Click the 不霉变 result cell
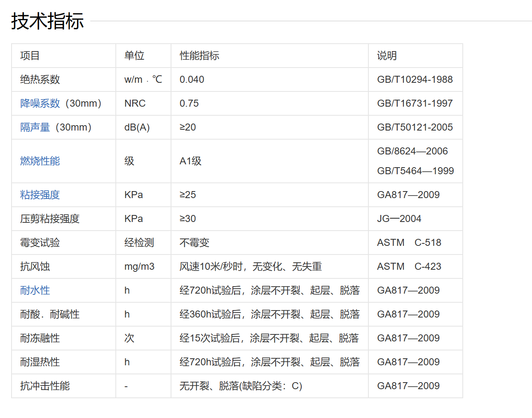 [195, 243]
